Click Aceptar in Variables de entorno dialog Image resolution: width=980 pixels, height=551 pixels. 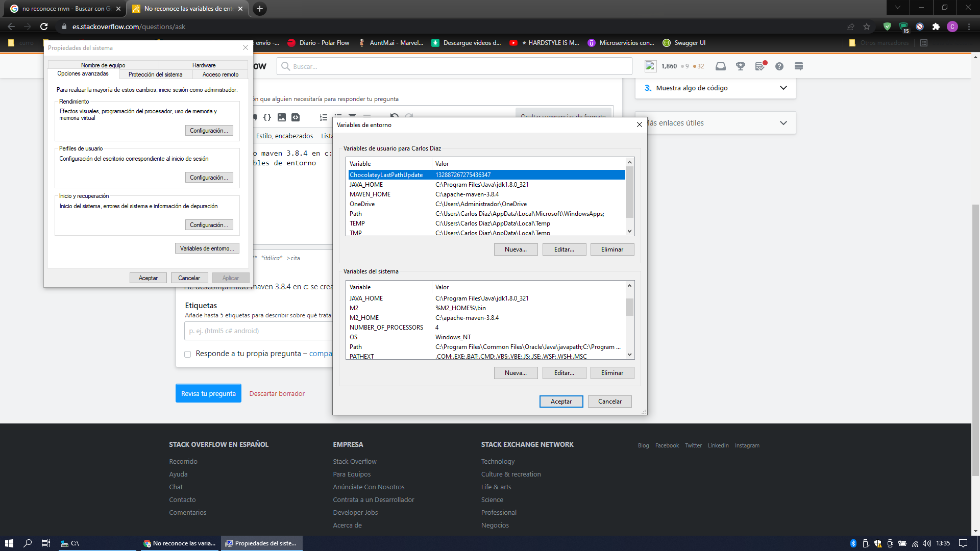[561, 402]
